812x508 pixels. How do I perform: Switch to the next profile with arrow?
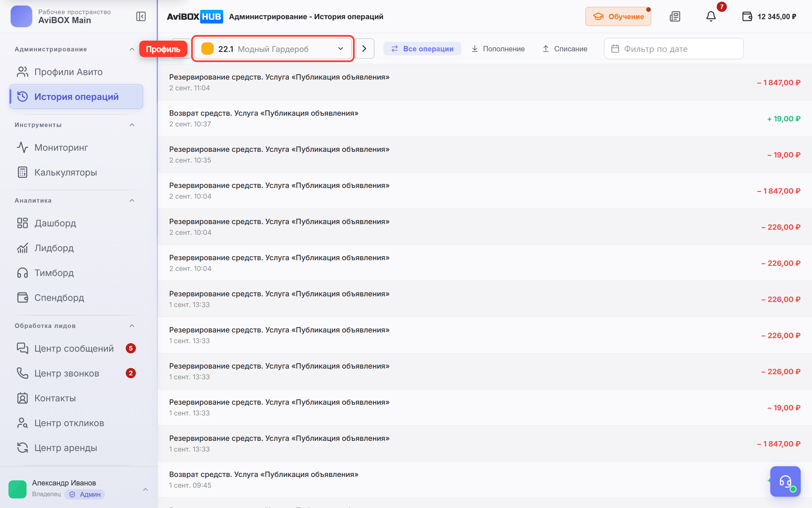364,49
